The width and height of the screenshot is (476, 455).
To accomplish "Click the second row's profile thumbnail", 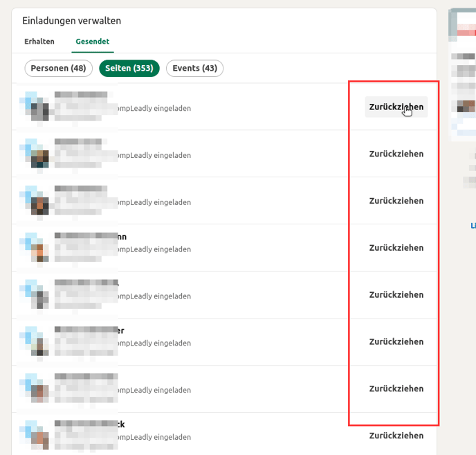I will [x=36, y=154].
